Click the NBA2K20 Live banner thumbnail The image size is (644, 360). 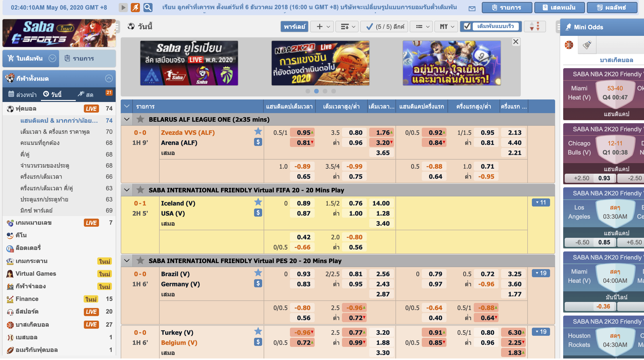pos(320,63)
